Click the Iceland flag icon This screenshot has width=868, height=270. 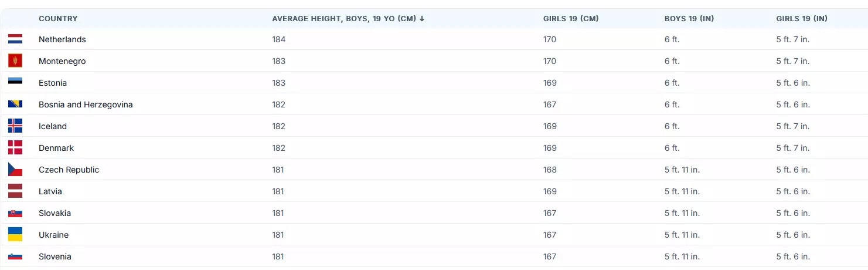coord(15,126)
